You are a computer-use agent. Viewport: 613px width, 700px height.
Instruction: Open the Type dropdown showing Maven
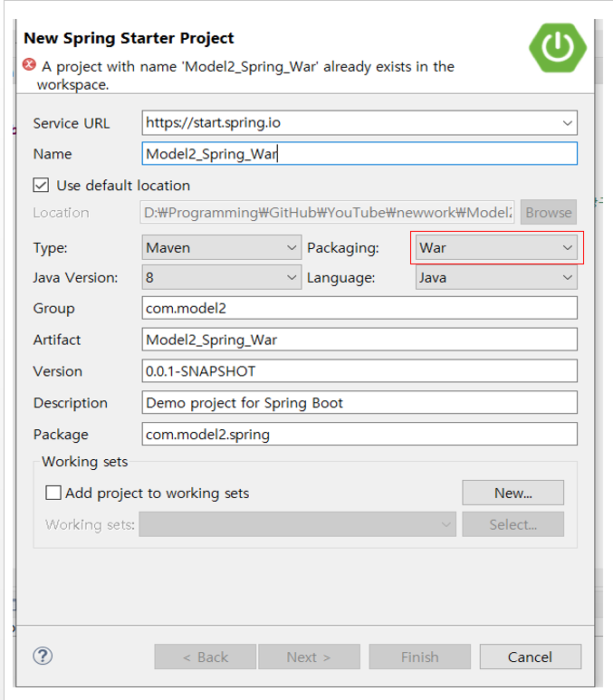(x=222, y=247)
